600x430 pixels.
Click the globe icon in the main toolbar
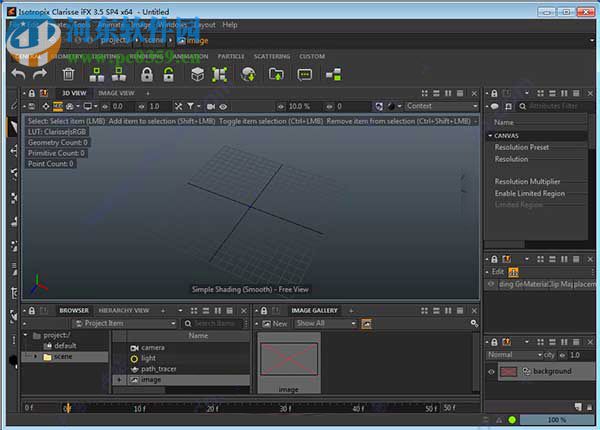point(247,74)
